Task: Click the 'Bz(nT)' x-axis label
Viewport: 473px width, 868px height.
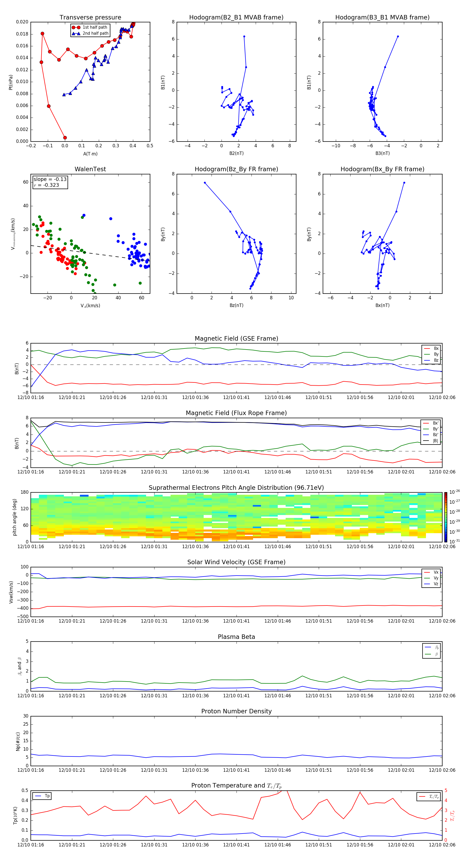Action: click(x=236, y=305)
